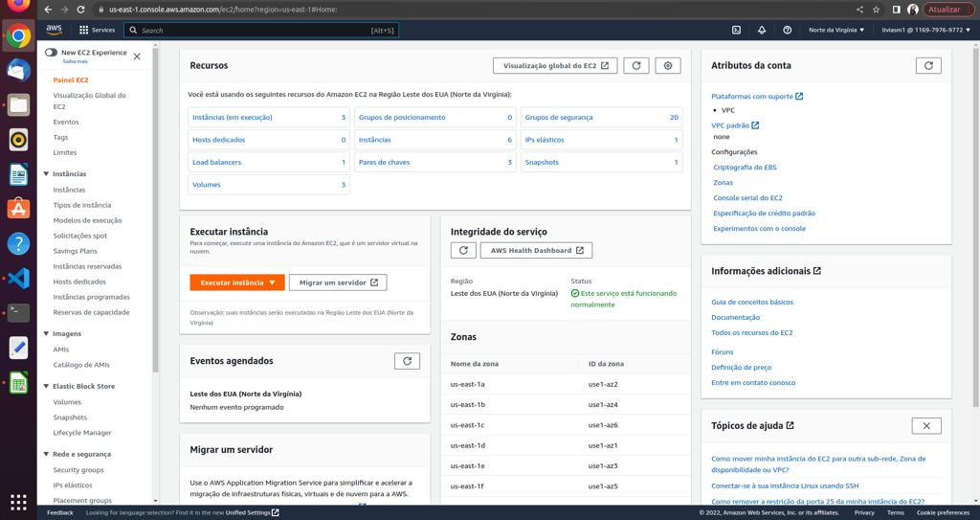Open Limites in sidebar
The width and height of the screenshot is (980, 520).
click(x=65, y=152)
